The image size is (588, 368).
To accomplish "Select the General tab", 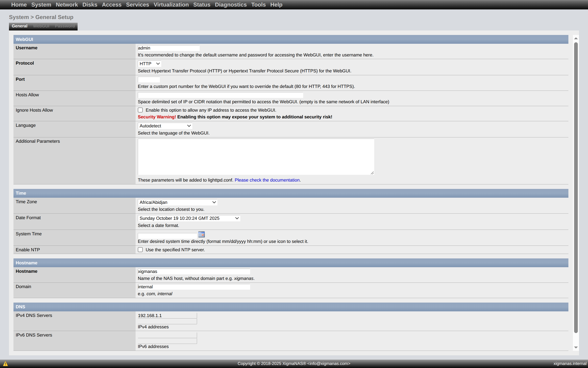I will 19,26.
